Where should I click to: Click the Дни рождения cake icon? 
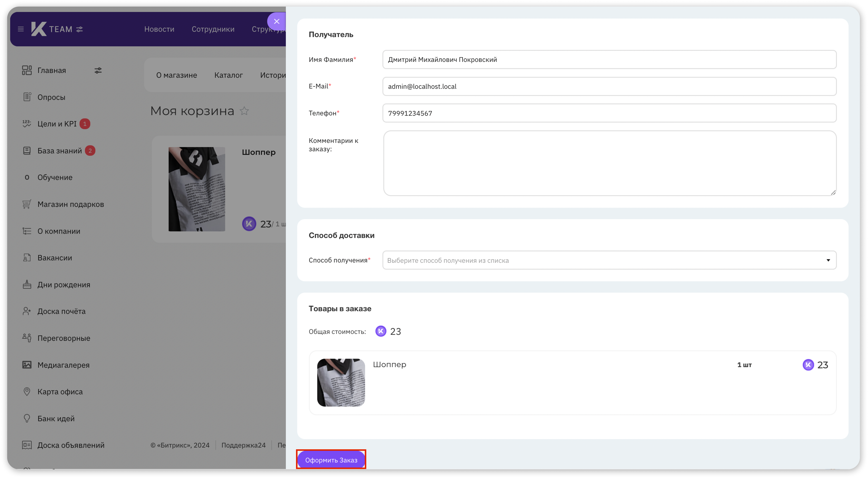click(x=27, y=284)
